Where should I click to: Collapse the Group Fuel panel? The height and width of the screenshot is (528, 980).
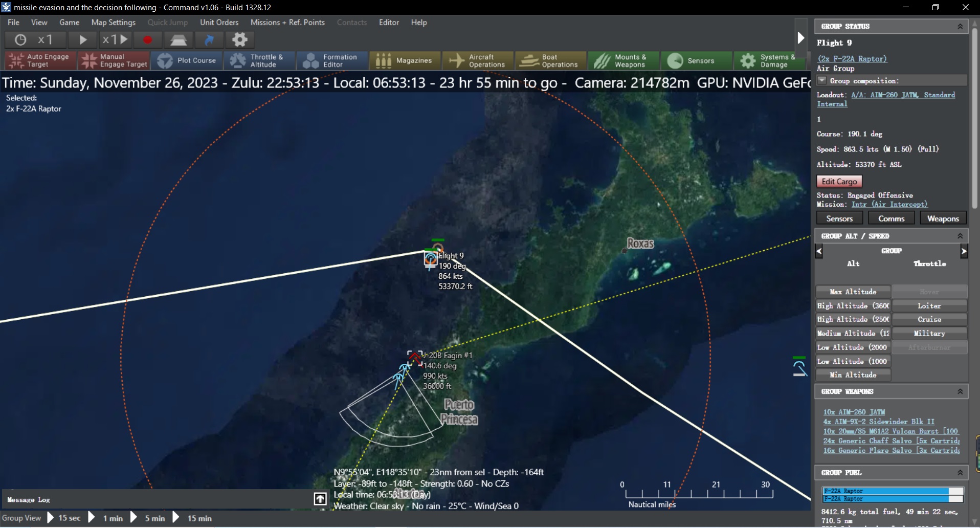(x=960, y=473)
